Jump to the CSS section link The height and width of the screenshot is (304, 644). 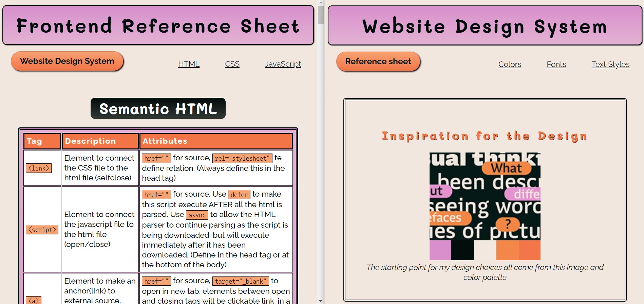(x=232, y=64)
